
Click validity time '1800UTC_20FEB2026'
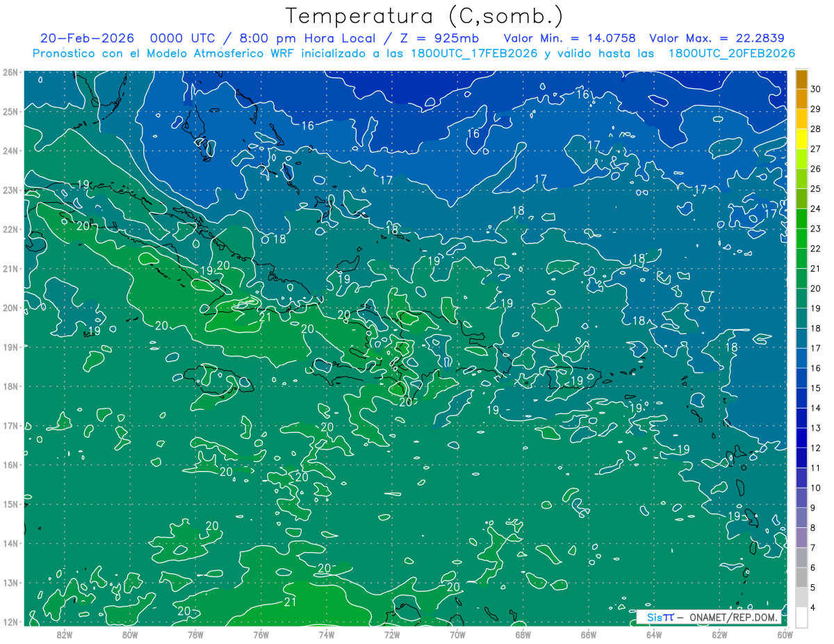pos(731,53)
